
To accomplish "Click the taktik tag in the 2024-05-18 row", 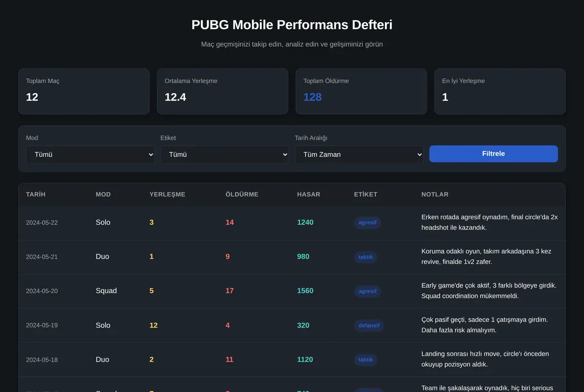I will (365, 359).
